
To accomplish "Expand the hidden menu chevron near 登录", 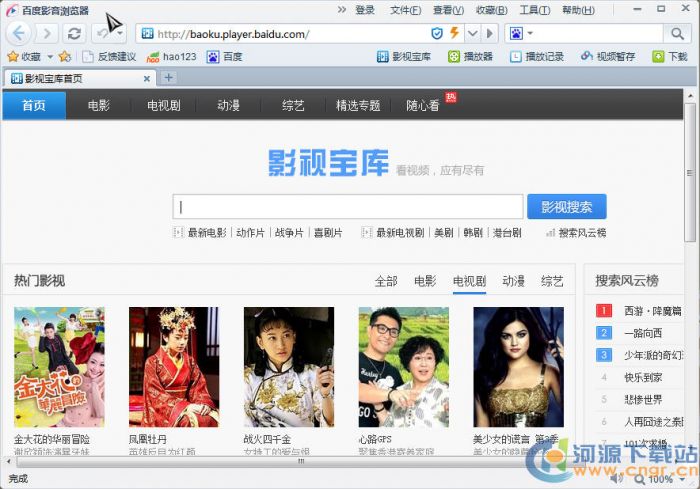I will (x=342, y=9).
